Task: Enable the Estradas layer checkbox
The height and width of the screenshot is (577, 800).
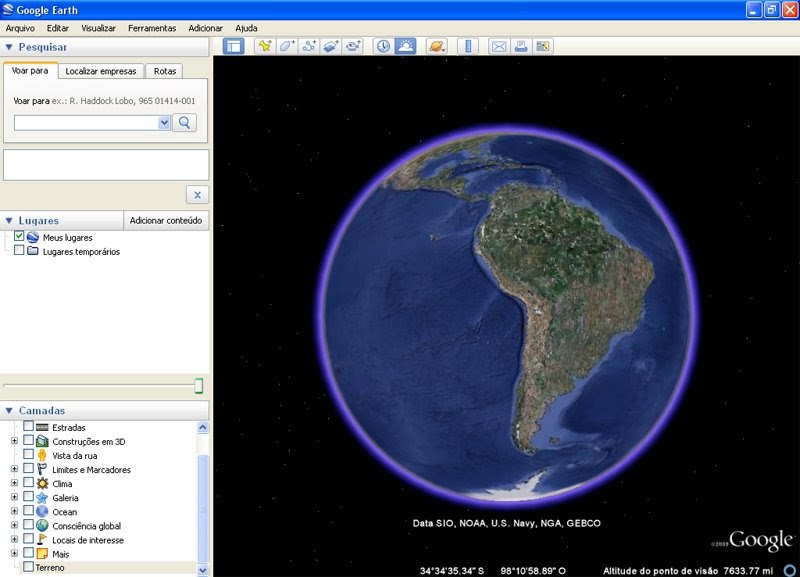Action: 29,426
